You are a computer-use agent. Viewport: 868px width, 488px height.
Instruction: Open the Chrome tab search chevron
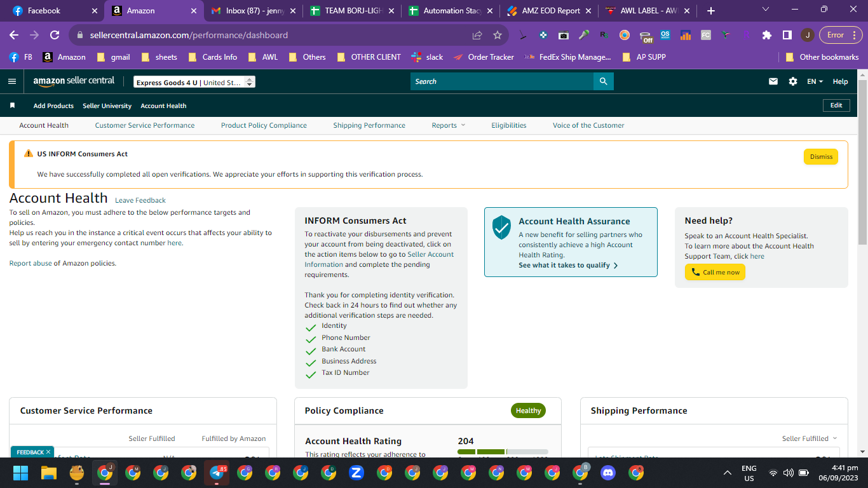[x=766, y=10]
